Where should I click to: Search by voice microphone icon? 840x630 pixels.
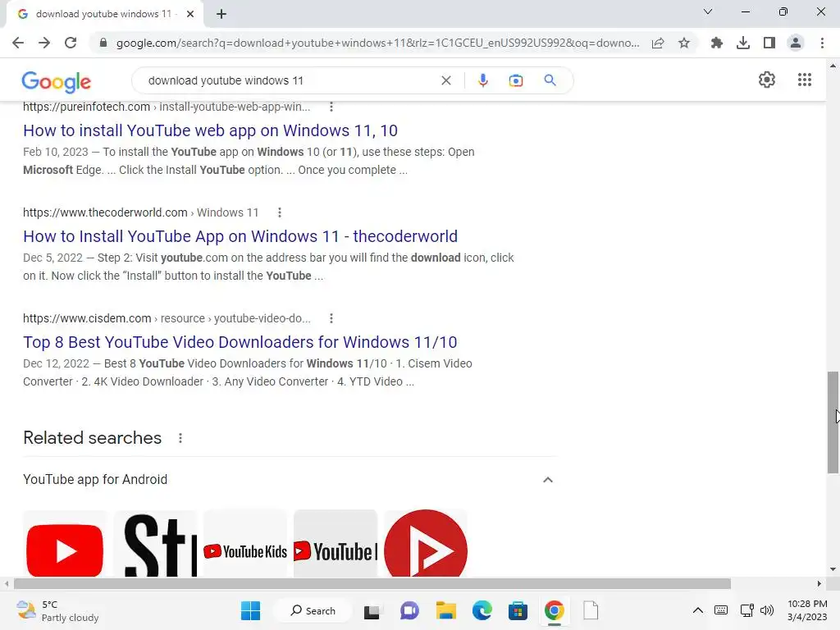pyautogui.click(x=482, y=80)
